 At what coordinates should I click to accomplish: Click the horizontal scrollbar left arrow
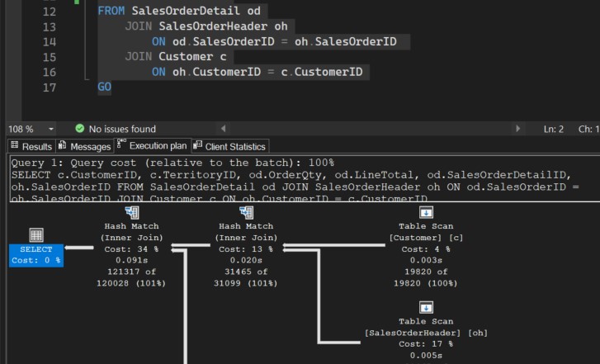pyautogui.click(x=223, y=129)
